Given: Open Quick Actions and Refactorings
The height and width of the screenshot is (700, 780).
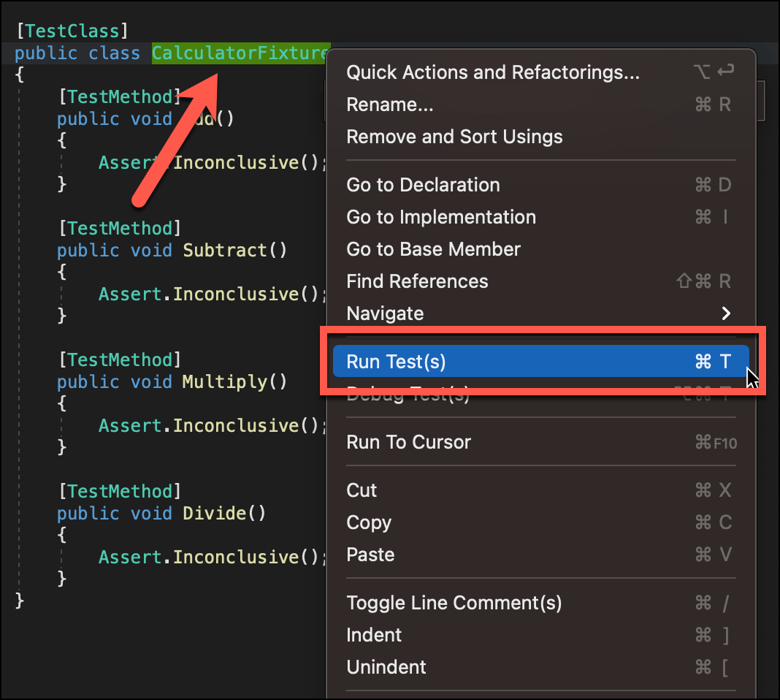Looking at the screenshot, I should coord(492,72).
